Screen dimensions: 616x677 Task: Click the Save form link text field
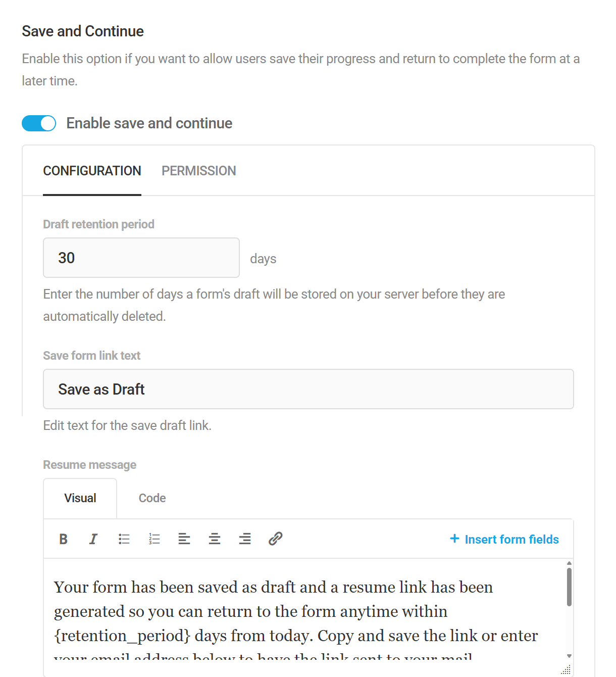tap(309, 389)
